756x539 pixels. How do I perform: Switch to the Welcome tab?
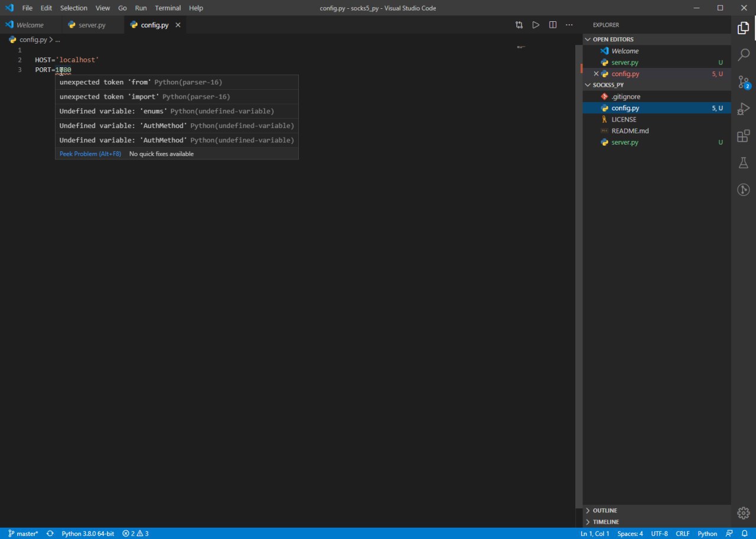tap(31, 25)
